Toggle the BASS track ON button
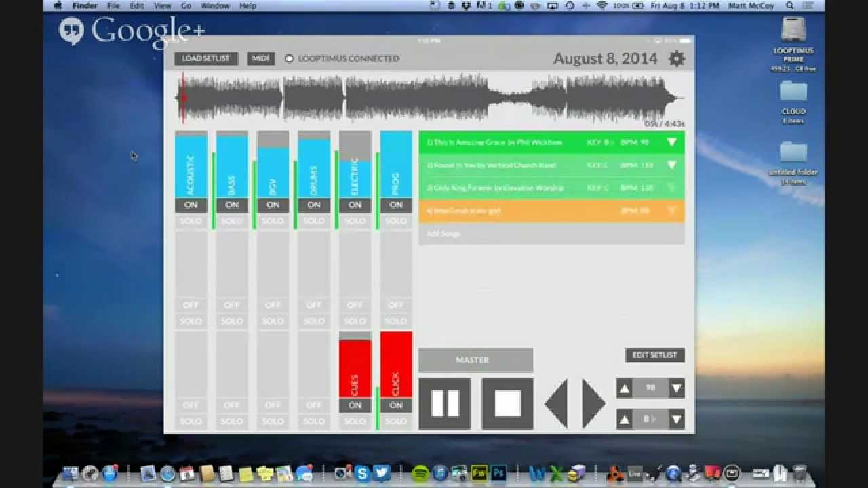 pos(232,205)
